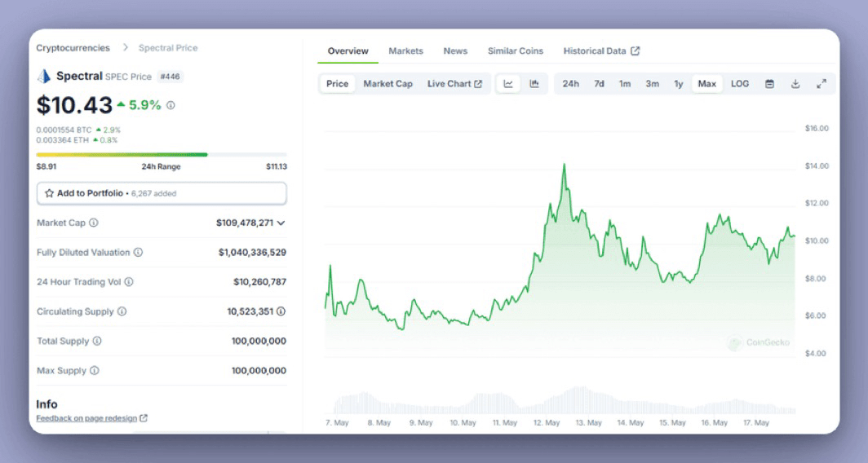Open the calendar date range picker
This screenshot has width=868, height=463.
[769, 84]
